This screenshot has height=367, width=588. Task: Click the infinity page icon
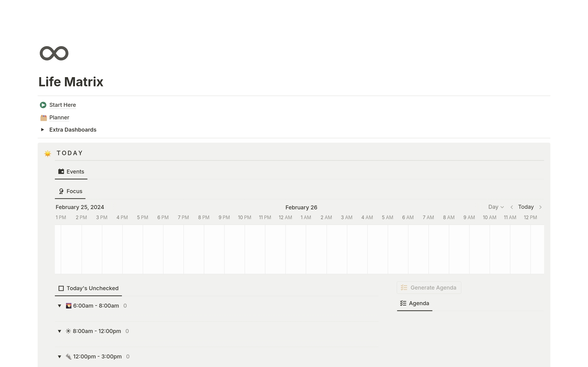(54, 53)
